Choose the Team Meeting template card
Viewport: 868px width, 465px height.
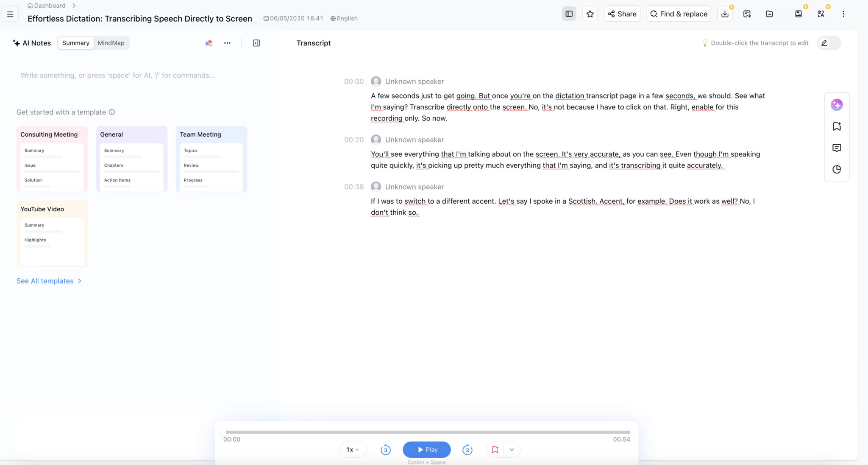click(211, 159)
